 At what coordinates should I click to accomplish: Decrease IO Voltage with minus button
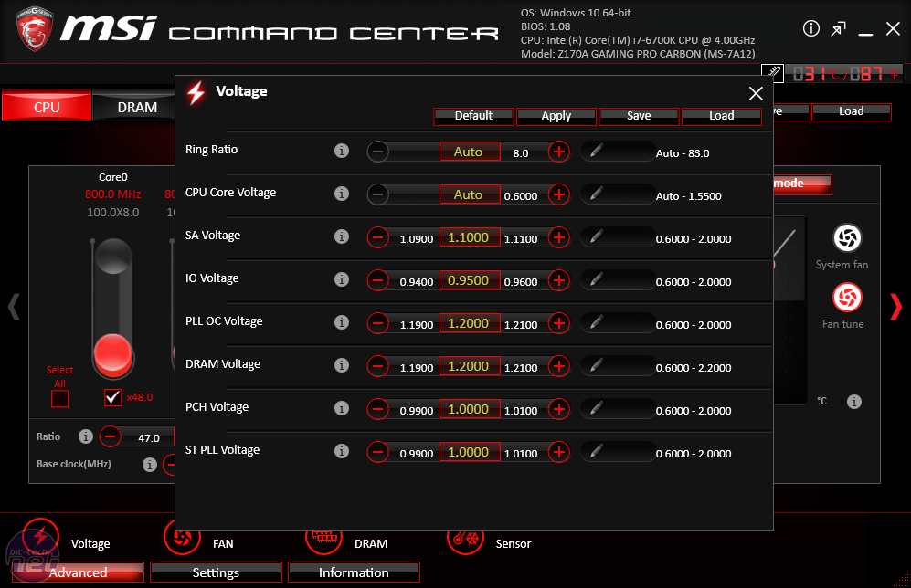point(377,280)
